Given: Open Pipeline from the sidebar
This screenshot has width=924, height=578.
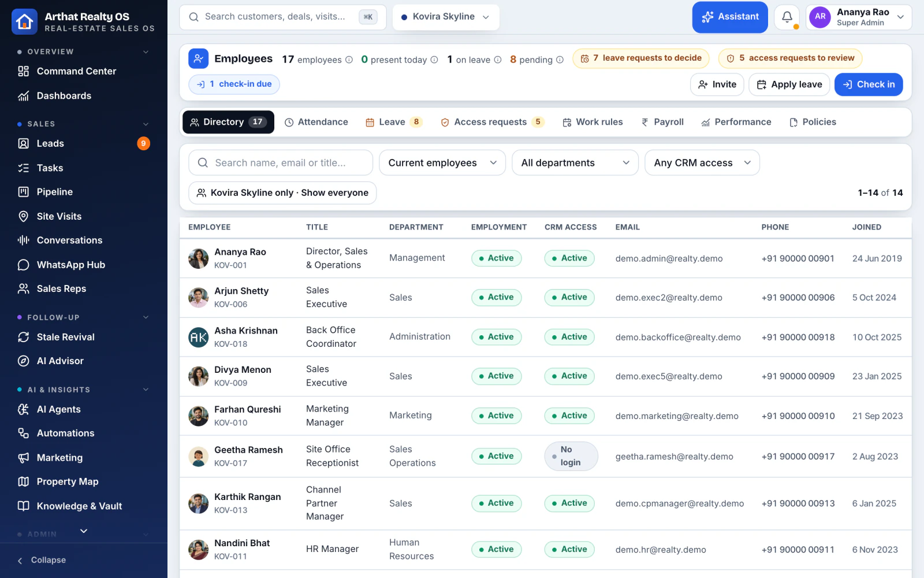Looking at the screenshot, I should pos(84,192).
